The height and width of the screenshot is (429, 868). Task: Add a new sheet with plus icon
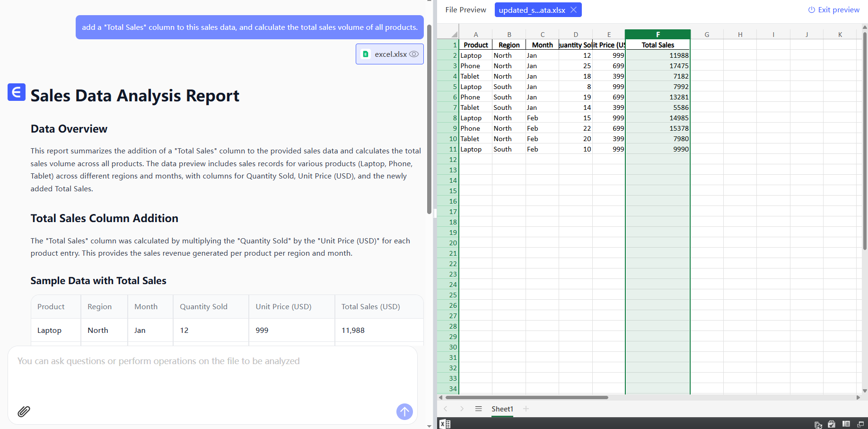click(526, 409)
